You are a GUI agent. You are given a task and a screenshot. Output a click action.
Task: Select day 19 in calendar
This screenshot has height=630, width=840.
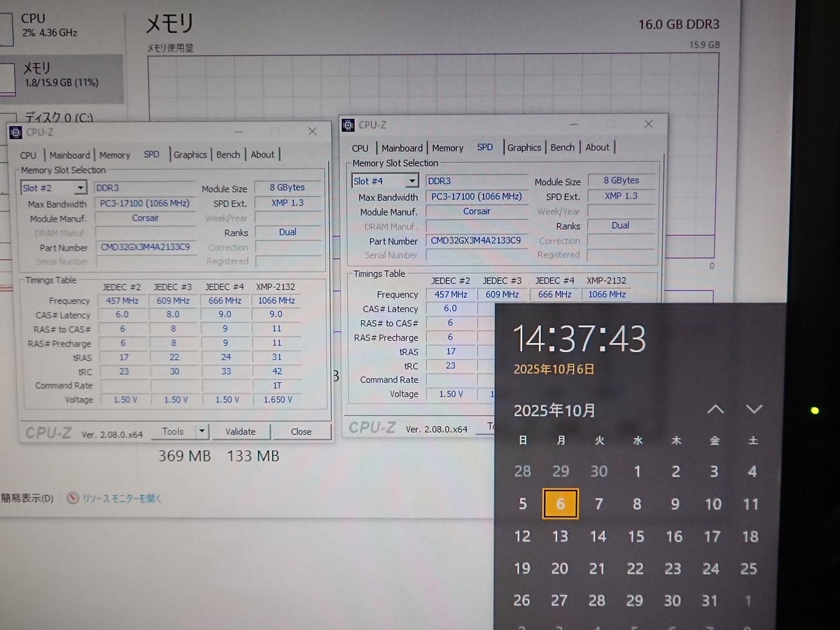point(522,568)
